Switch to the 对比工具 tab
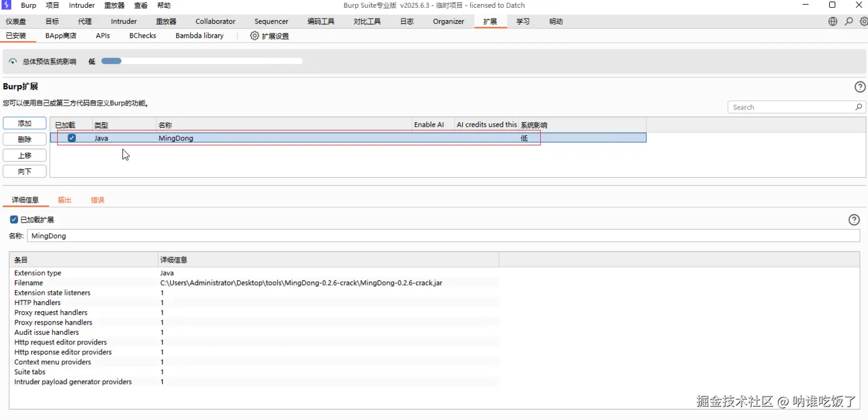Screen dimensions: 868x420 click(x=367, y=21)
